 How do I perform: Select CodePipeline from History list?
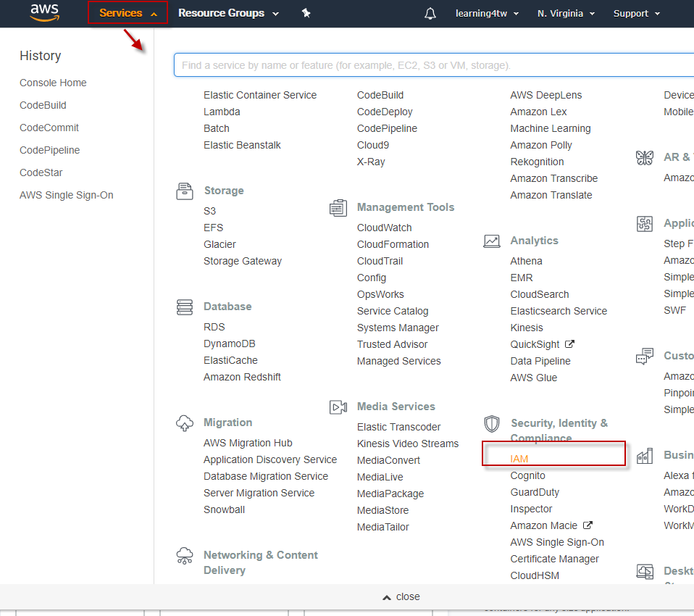coord(49,150)
